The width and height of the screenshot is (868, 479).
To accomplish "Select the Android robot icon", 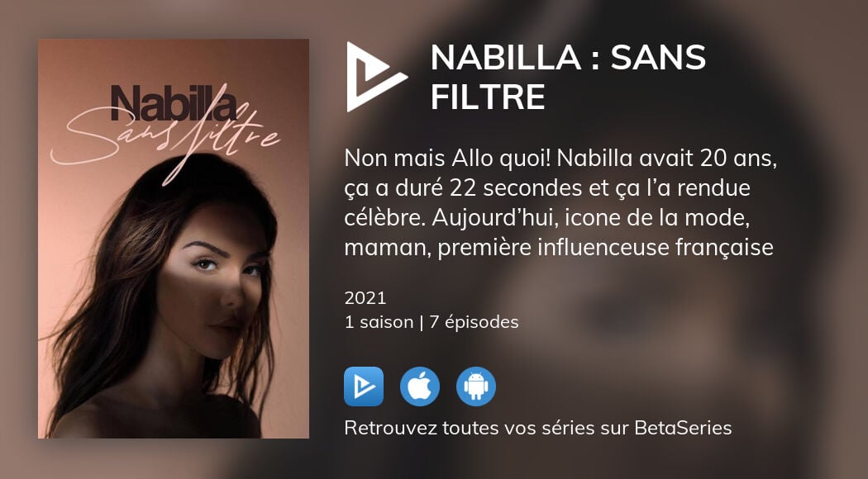I will 476,387.
